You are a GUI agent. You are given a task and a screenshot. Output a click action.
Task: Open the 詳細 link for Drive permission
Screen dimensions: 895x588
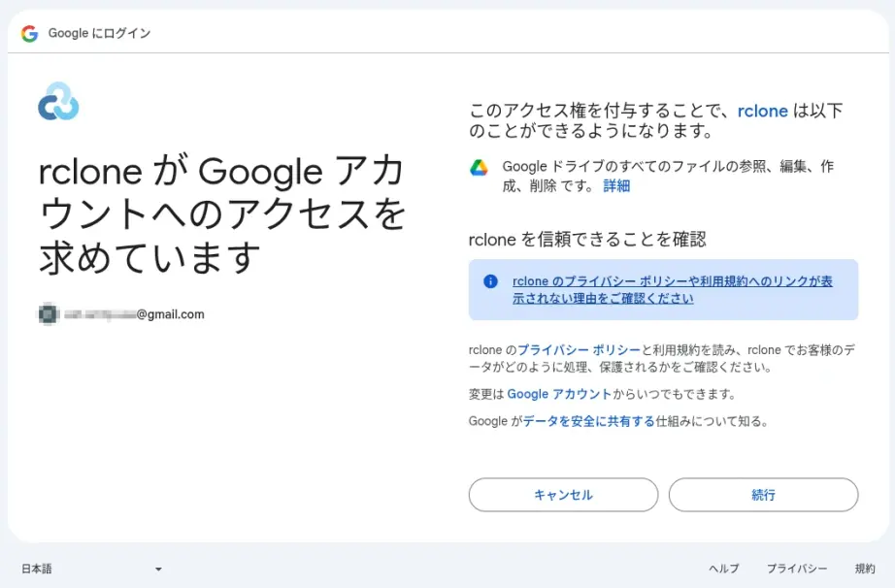(x=616, y=186)
